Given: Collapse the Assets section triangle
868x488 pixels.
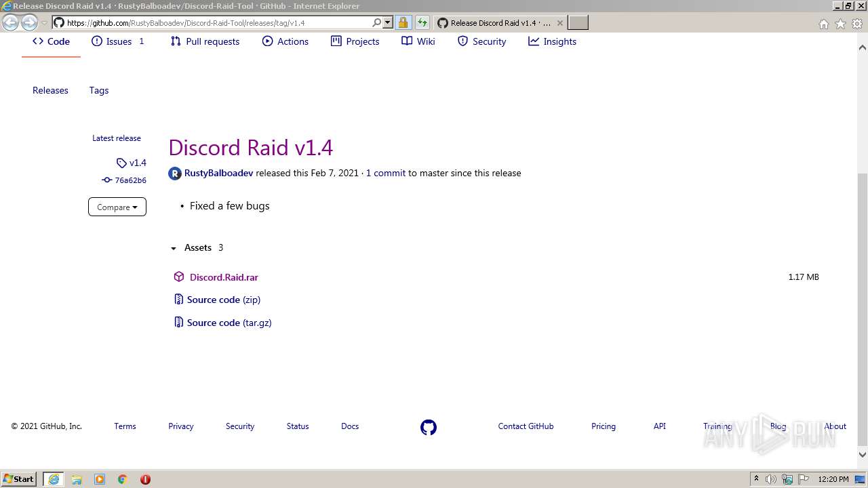Looking at the screenshot, I should [174, 249].
